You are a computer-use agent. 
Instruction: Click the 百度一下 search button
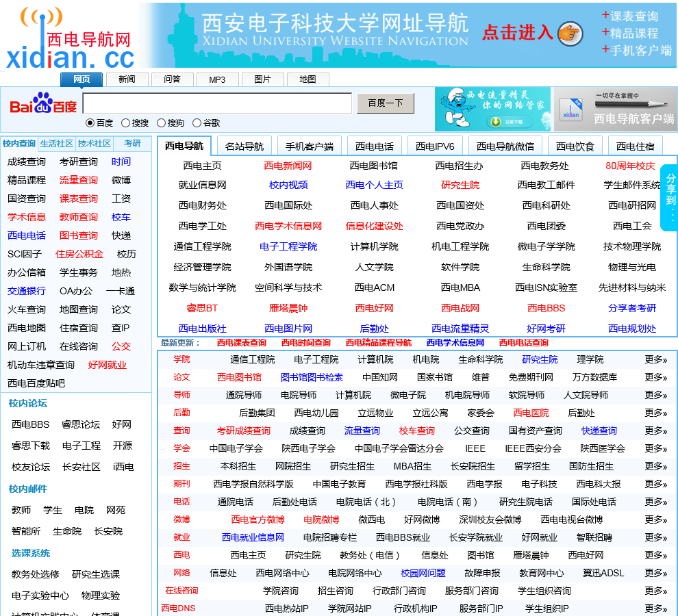pyautogui.click(x=386, y=103)
